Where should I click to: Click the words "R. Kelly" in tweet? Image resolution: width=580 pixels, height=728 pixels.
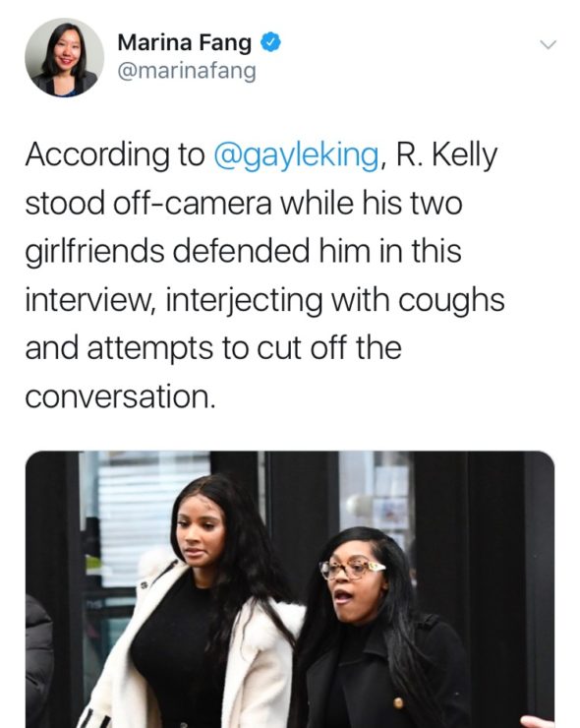[446, 154]
